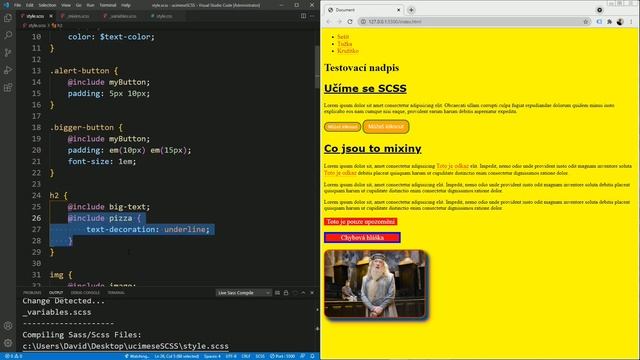The image size is (640, 360).
Task: Close the style.scss editor tab
Action: (x=51, y=16)
